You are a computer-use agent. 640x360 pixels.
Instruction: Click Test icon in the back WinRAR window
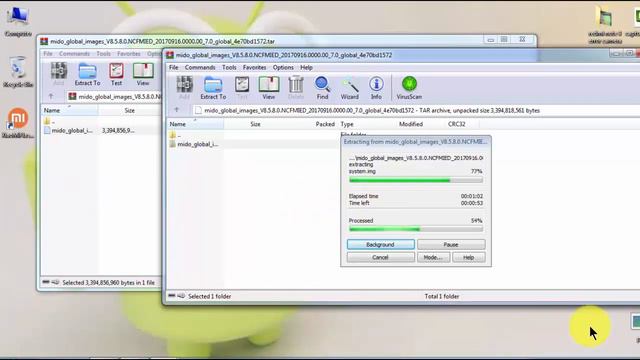[x=116, y=73]
